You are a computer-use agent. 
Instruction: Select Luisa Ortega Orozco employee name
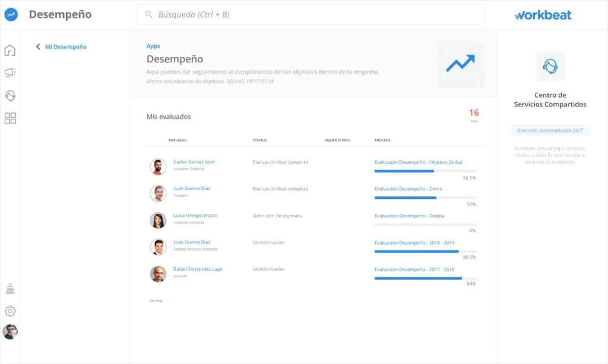point(195,216)
